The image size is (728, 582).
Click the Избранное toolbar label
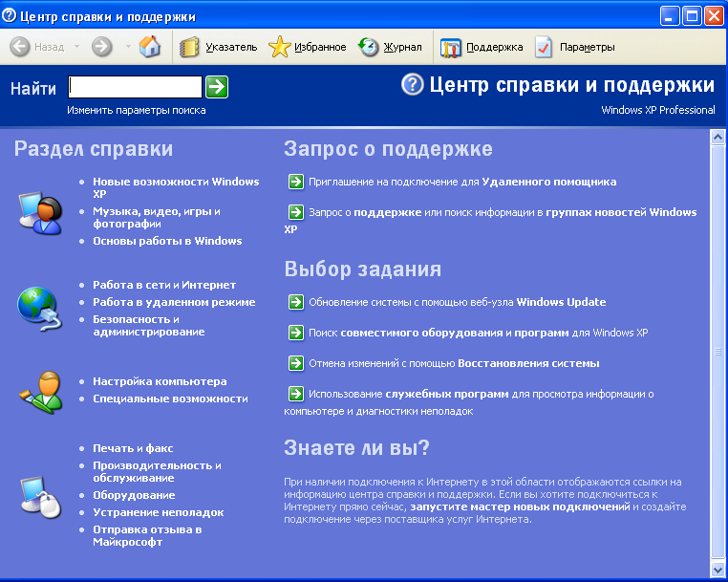[320, 47]
